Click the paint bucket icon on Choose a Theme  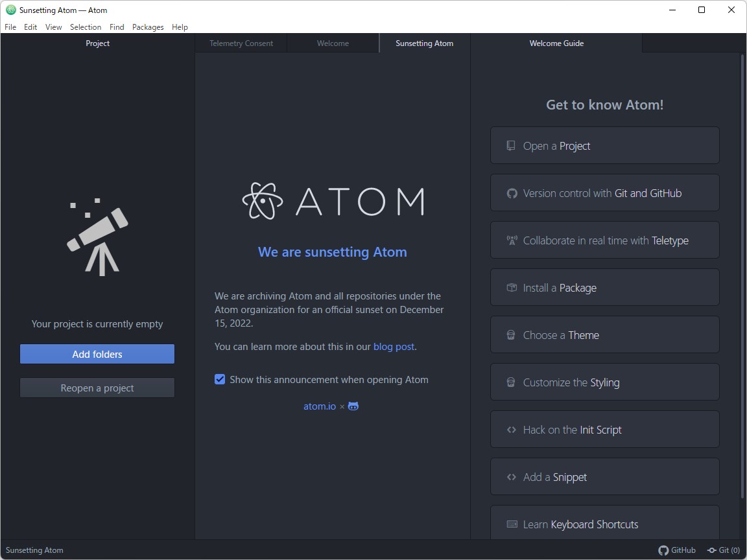pyautogui.click(x=511, y=334)
